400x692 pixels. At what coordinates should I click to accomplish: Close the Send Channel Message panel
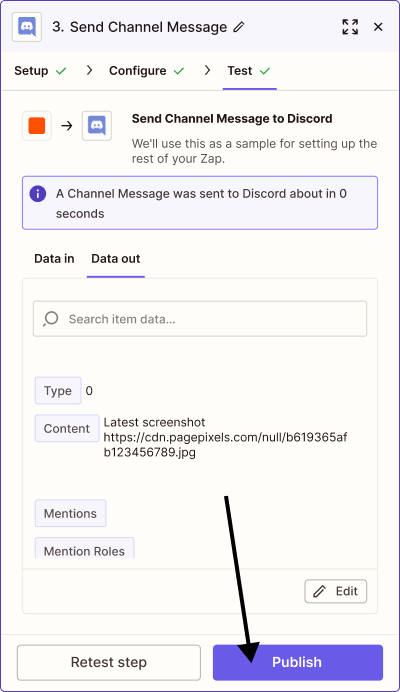[378, 27]
